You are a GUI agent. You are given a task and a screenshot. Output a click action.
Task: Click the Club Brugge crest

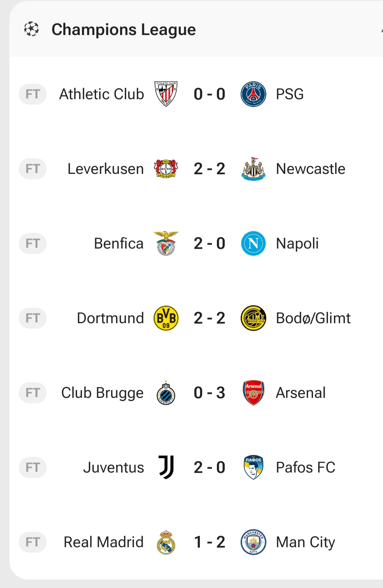[166, 393]
